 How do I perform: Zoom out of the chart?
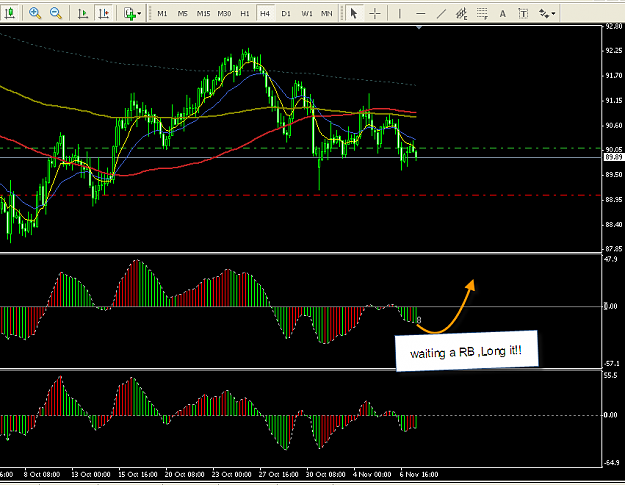pos(56,13)
